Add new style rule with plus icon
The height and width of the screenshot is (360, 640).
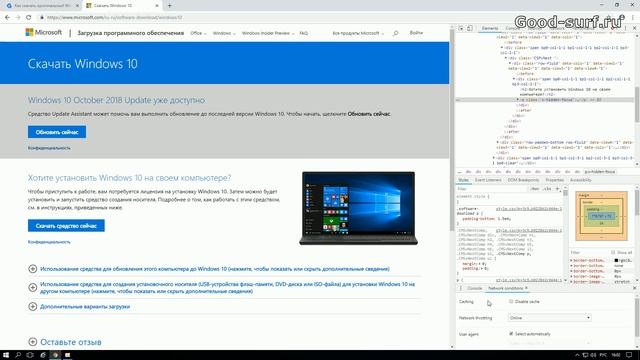pos(557,189)
